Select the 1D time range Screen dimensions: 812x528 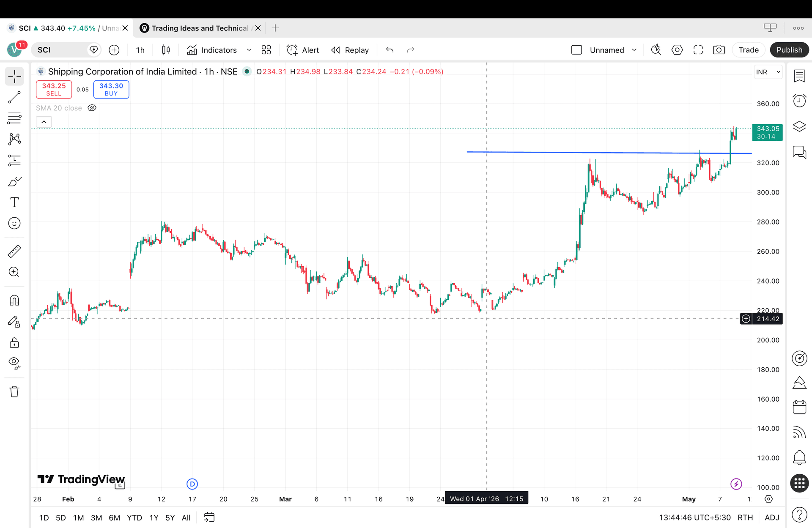[x=44, y=517]
